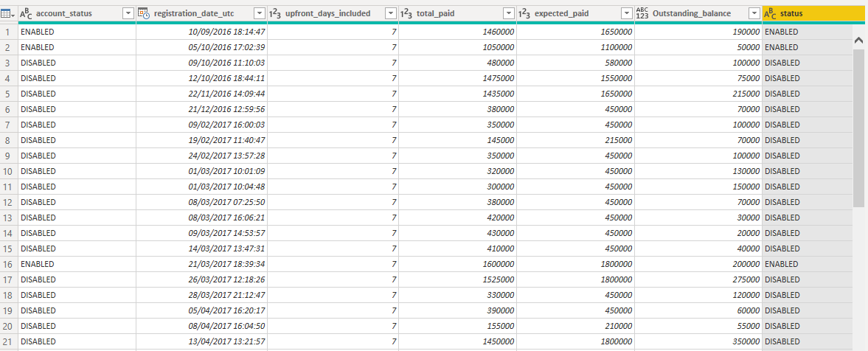
Task: Open filter dropdown for total_paid
Action: 509,13
